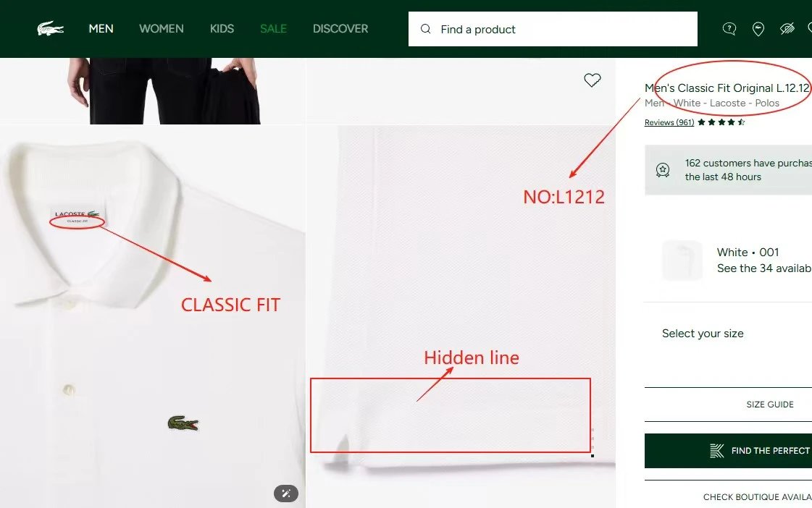Open the WOMEN menu
812x508 pixels.
point(162,29)
